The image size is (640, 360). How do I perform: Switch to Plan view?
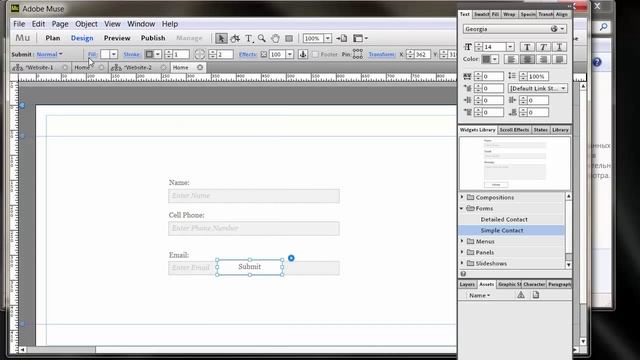53,38
